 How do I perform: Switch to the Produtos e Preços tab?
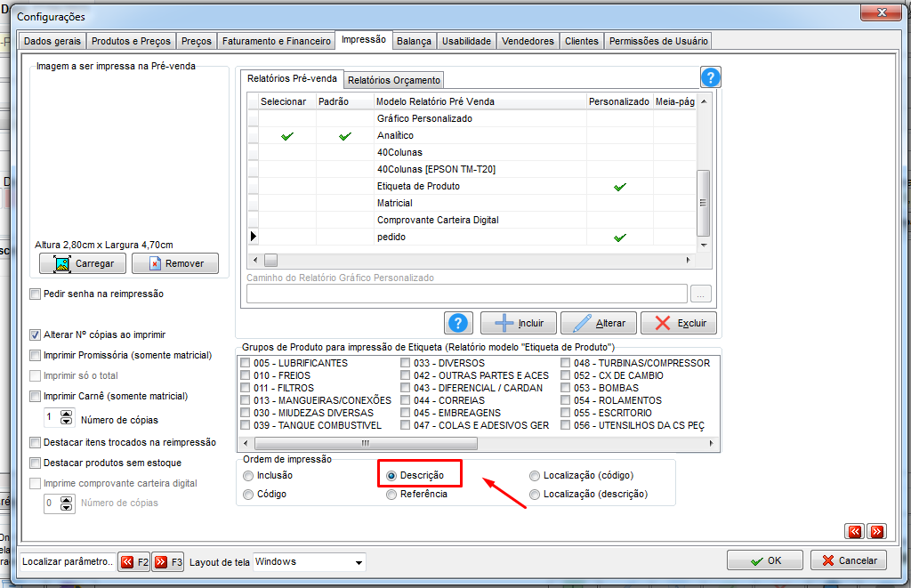(131, 41)
